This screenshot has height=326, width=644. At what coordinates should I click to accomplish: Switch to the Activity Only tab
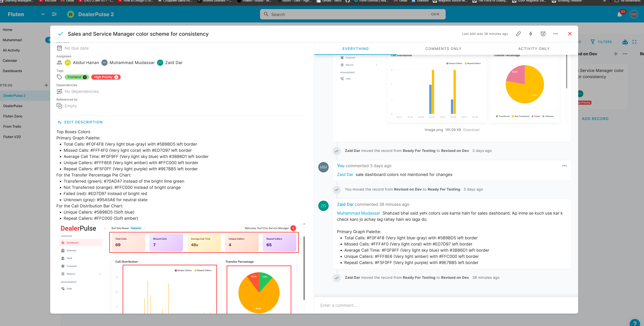pyautogui.click(x=534, y=49)
